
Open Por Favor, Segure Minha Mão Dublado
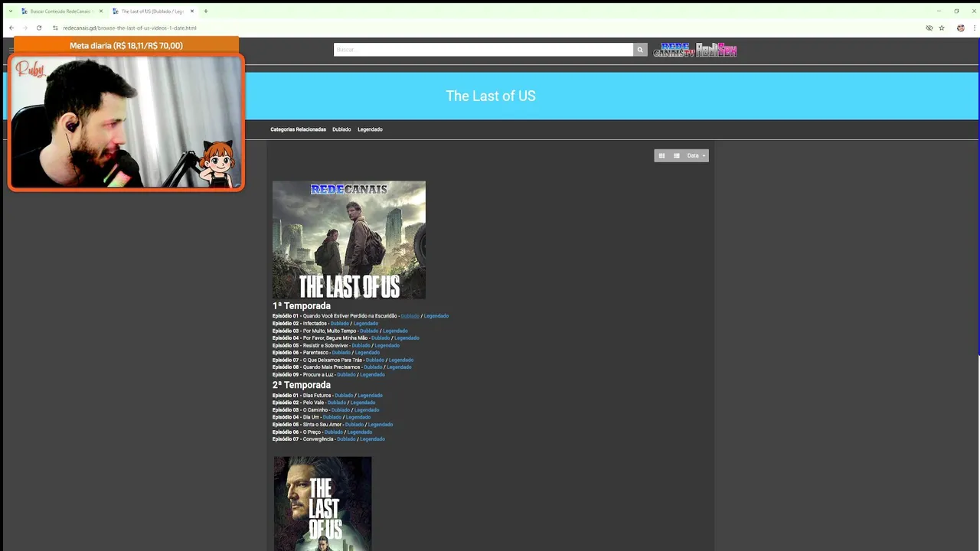(x=381, y=338)
